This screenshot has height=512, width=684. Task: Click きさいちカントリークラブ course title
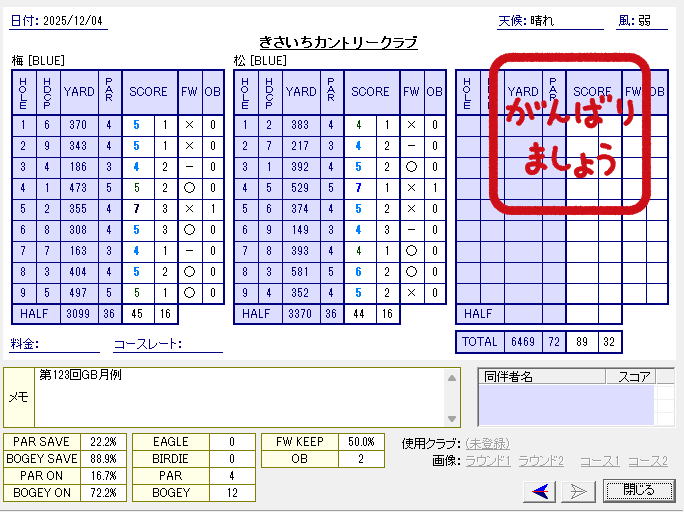(x=338, y=42)
